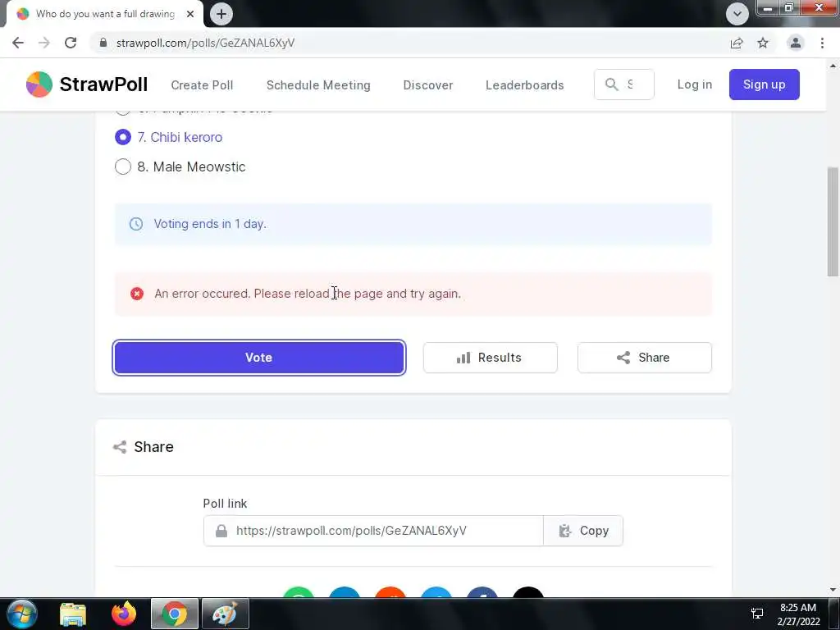Screen dimensions: 840x630
Task: Click the share page icon in address bar
Action: coord(737,43)
